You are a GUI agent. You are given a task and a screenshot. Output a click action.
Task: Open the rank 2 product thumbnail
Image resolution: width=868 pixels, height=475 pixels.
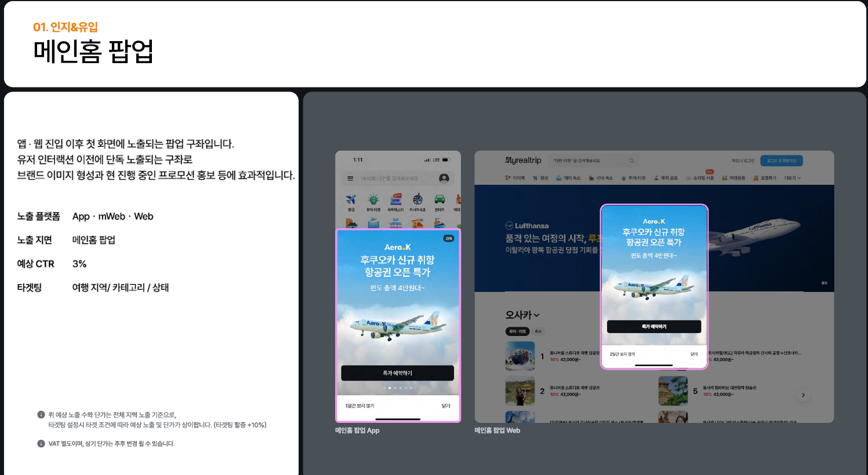(520, 391)
